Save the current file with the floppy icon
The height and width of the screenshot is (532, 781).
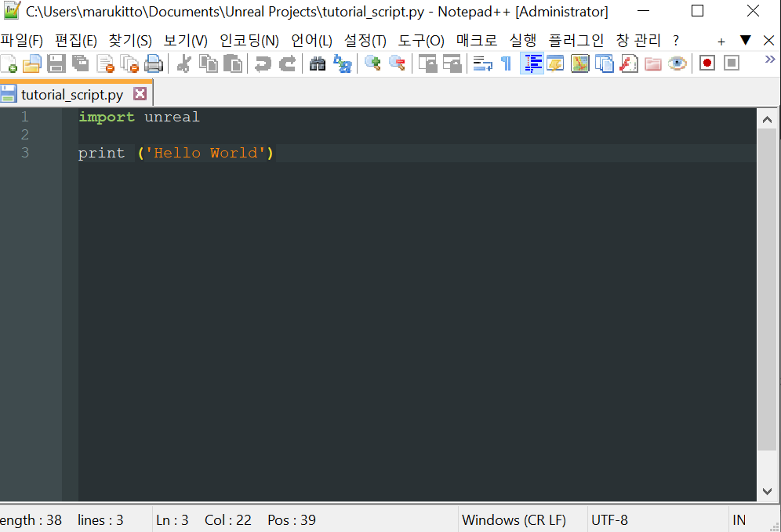pyautogui.click(x=56, y=63)
